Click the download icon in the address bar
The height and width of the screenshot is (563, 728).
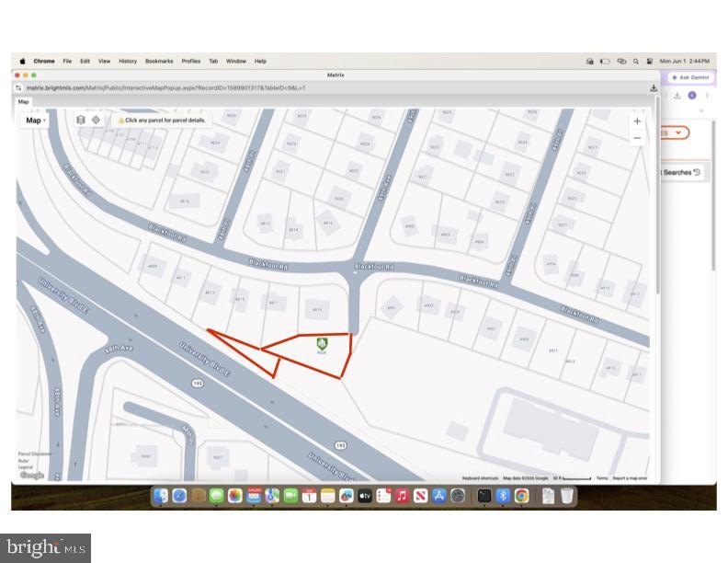coord(654,87)
